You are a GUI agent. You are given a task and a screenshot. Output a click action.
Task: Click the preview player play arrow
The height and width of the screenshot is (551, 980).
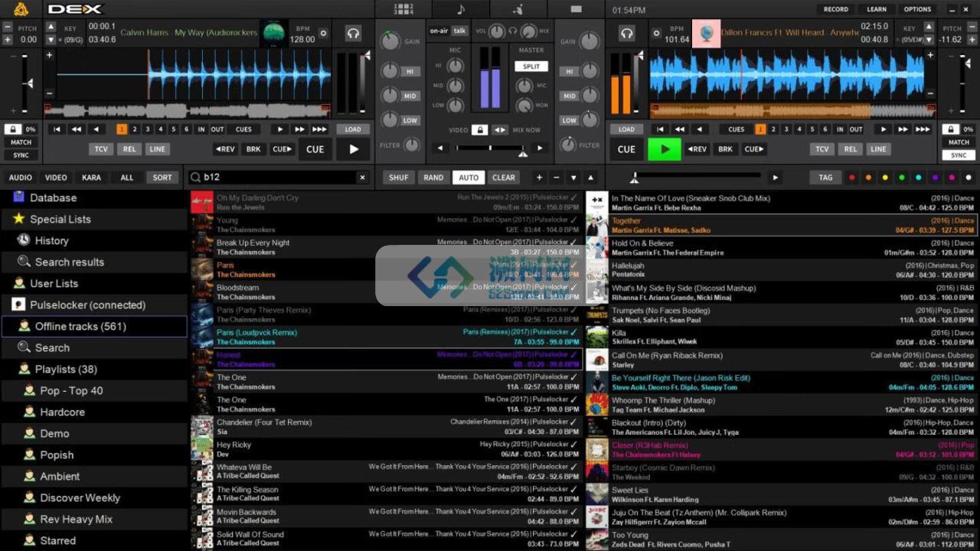click(x=776, y=178)
